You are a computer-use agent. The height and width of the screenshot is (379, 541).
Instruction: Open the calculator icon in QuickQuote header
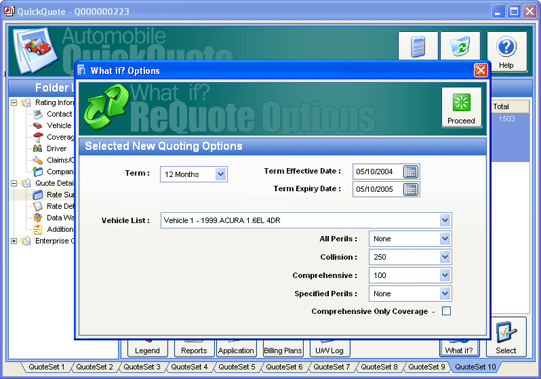[418, 46]
